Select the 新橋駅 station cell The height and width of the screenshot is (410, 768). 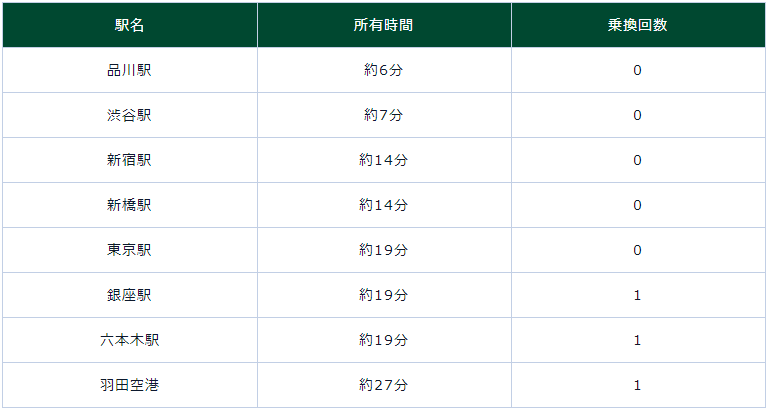click(x=129, y=205)
